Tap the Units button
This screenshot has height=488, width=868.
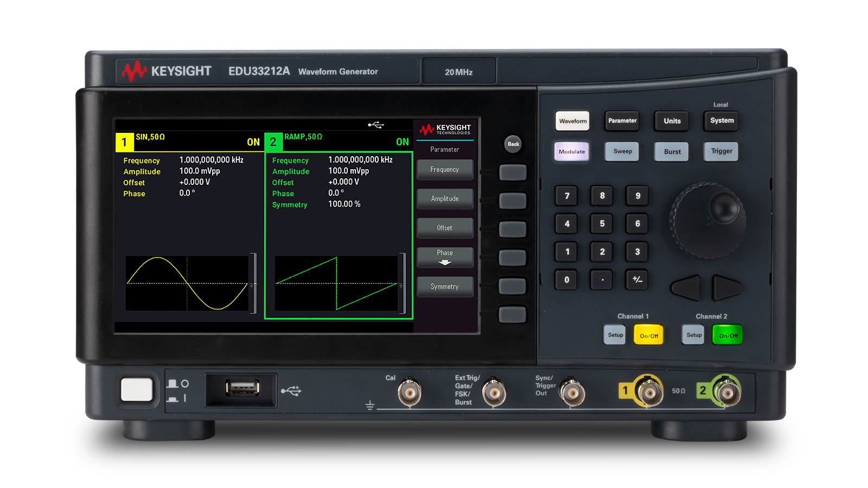672,121
